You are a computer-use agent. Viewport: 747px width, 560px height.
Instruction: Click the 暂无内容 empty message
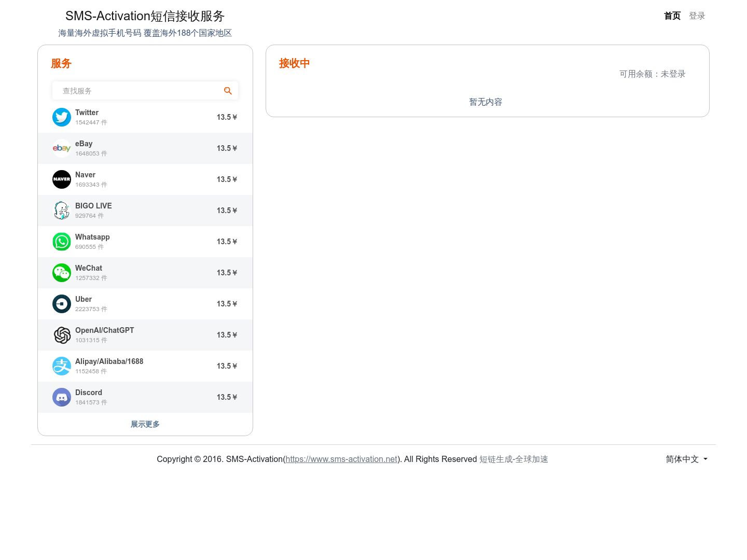tap(486, 102)
